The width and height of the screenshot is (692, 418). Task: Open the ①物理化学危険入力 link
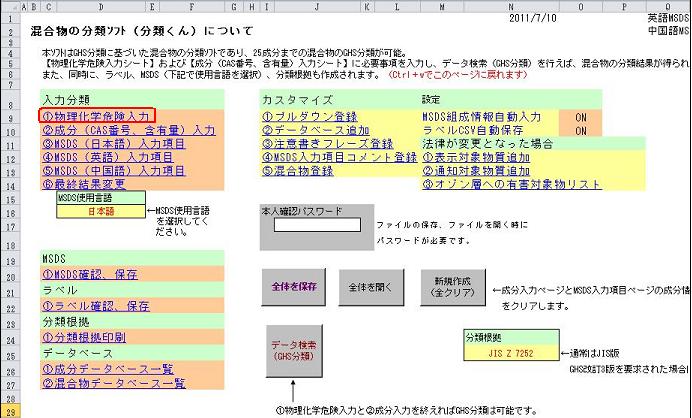[96, 117]
